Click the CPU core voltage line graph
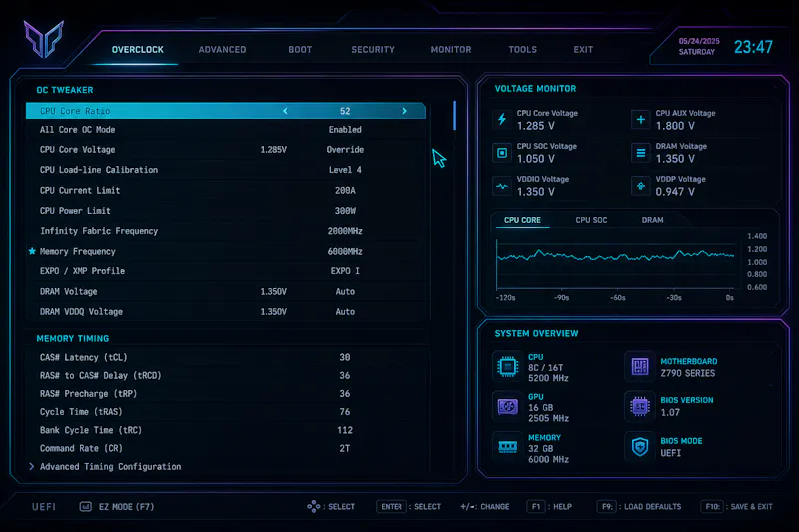The image size is (799, 532). 615,255
